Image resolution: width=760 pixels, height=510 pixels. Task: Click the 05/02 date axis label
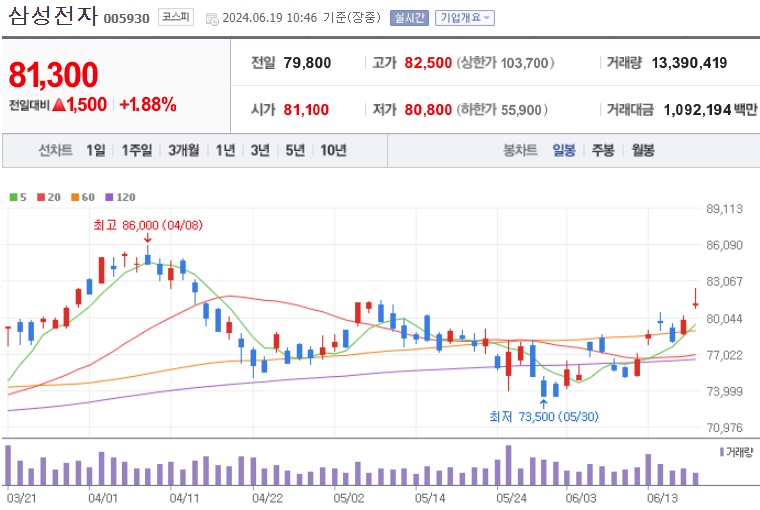tap(348, 498)
